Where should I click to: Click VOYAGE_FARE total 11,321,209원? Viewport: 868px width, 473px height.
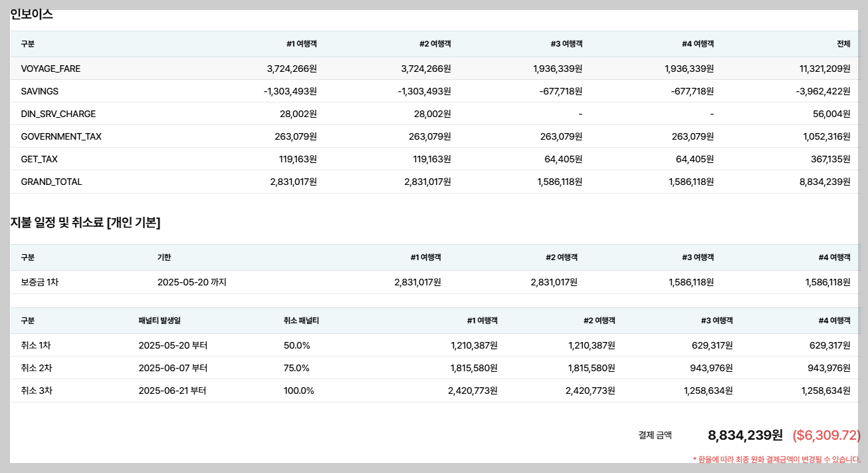(x=825, y=69)
